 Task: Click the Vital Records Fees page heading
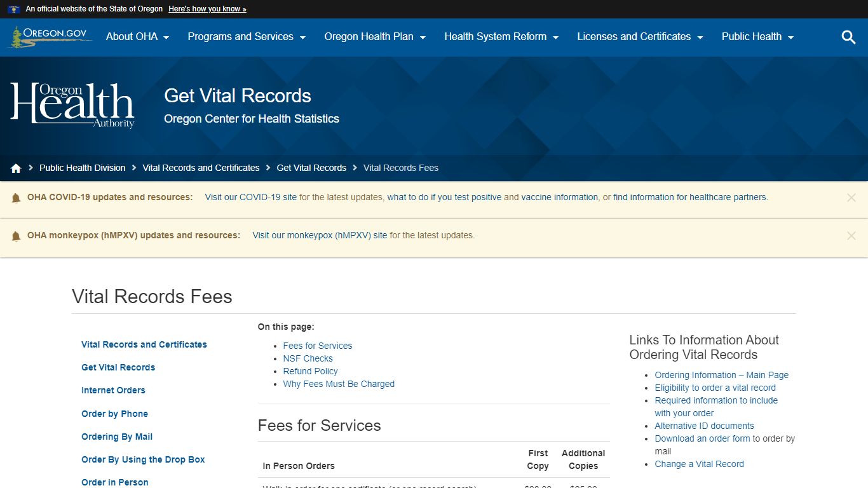pyautogui.click(x=153, y=297)
